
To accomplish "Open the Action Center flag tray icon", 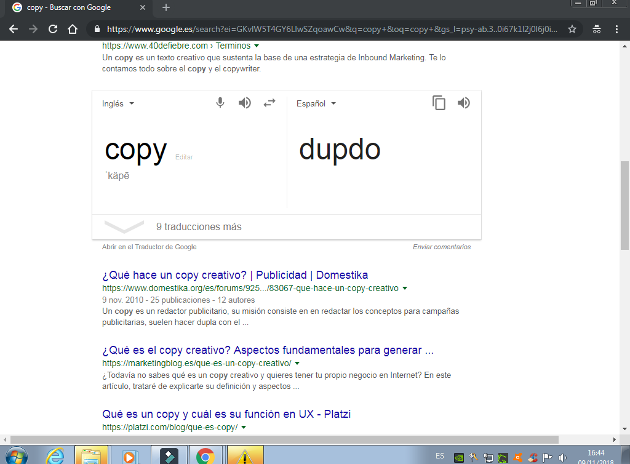I will click(x=547, y=457).
